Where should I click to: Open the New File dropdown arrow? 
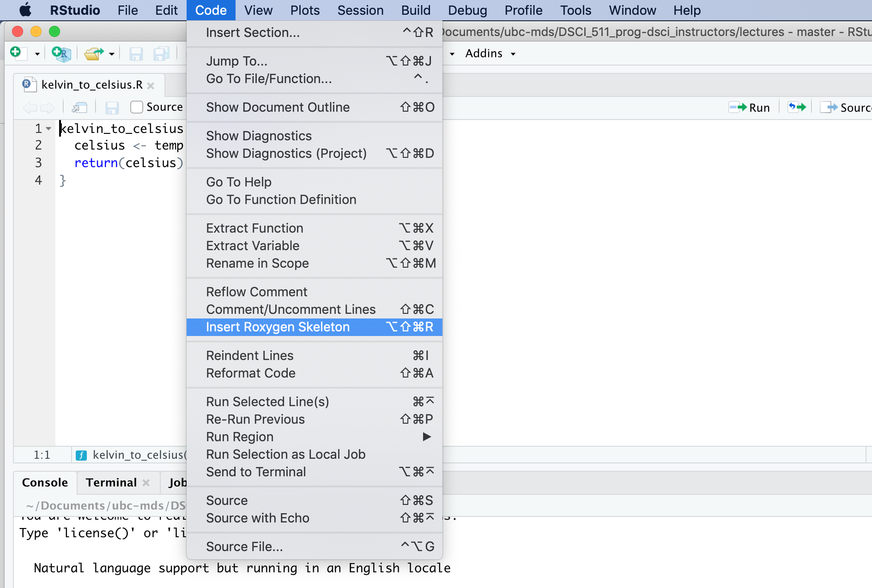tap(37, 54)
